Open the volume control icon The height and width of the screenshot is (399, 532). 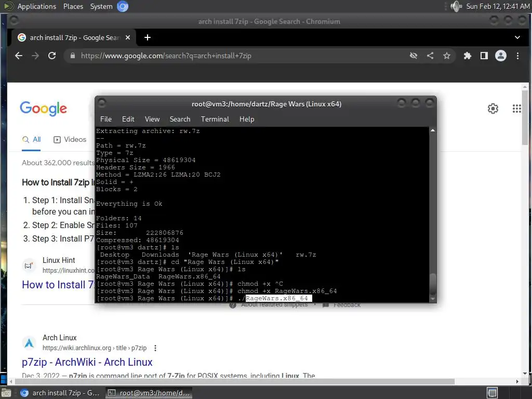(456, 6)
